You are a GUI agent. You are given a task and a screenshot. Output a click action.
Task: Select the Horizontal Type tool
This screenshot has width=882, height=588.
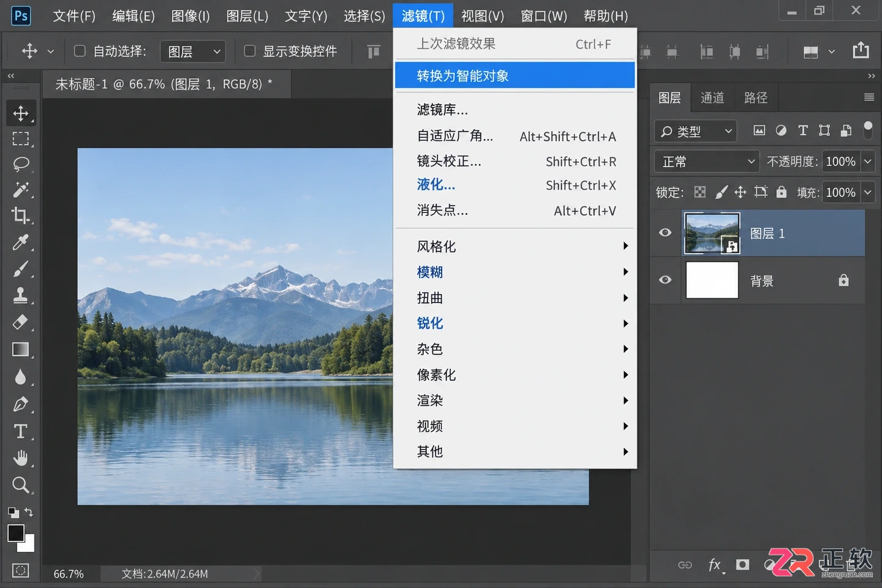(x=21, y=431)
